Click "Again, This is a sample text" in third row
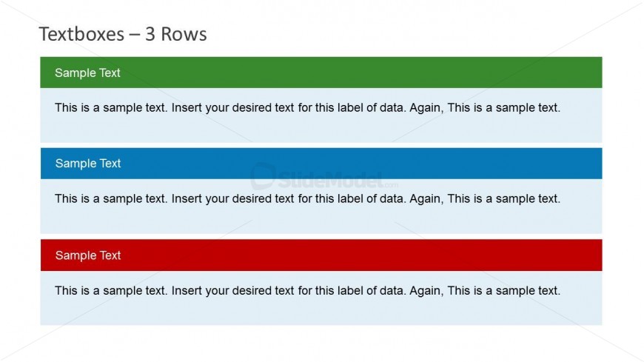 pos(484,291)
